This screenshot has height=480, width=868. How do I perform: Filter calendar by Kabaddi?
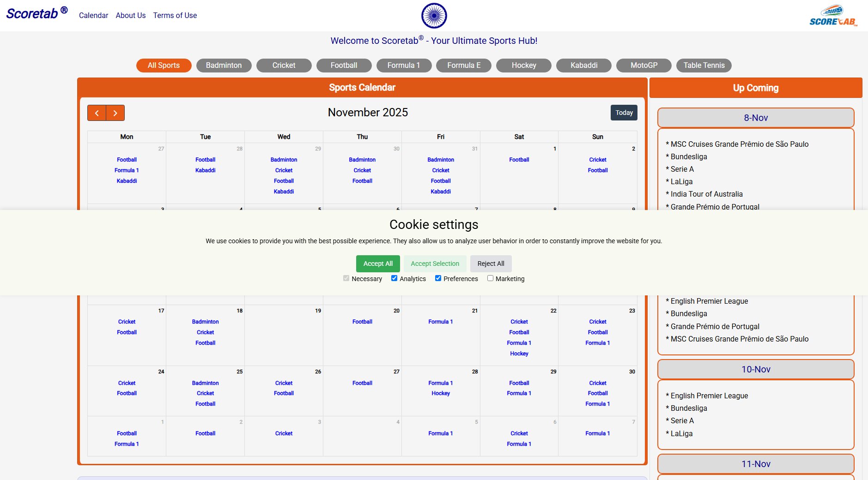coord(583,65)
